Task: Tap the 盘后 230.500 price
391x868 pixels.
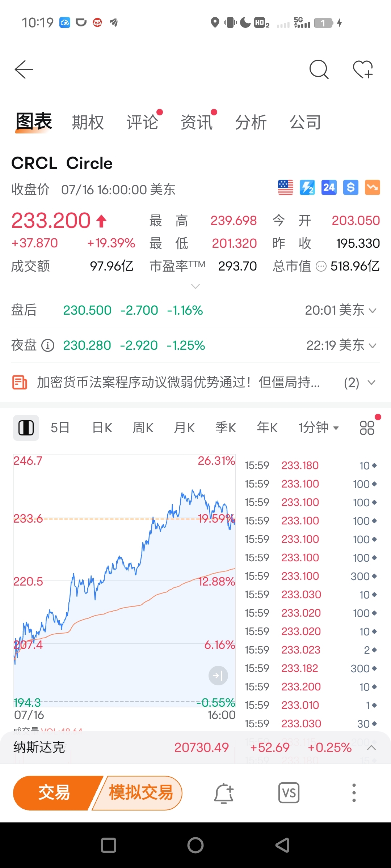Action: [x=87, y=310]
